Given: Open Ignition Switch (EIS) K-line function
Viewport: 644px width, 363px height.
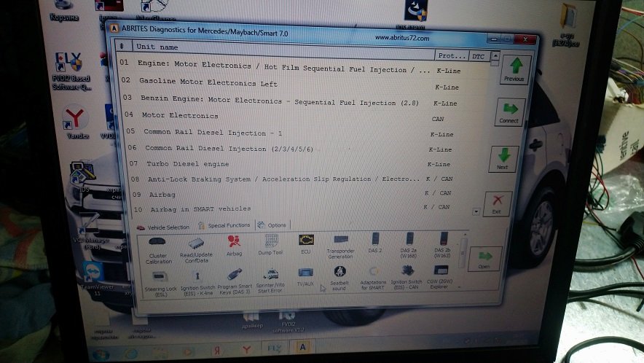Looking at the screenshot, I should click(197, 284).
